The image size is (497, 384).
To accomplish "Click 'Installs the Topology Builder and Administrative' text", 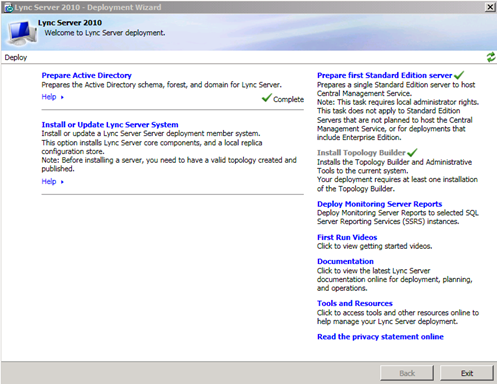I will (394, 162).
